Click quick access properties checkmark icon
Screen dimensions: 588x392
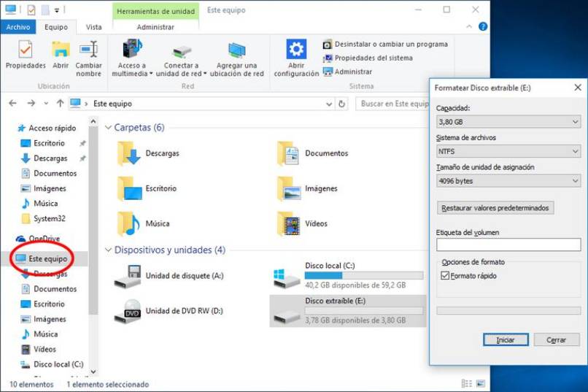click(31, 10)
